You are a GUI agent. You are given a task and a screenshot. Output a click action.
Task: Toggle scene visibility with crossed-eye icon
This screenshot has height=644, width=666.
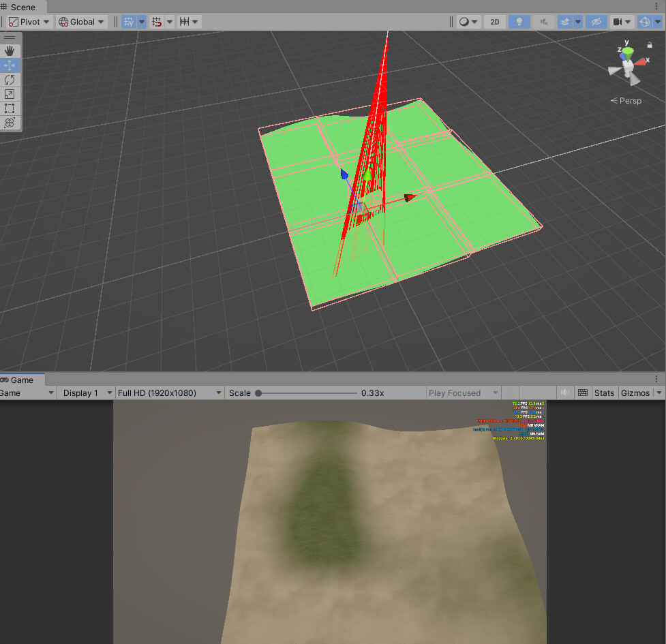tap(596, 21)
